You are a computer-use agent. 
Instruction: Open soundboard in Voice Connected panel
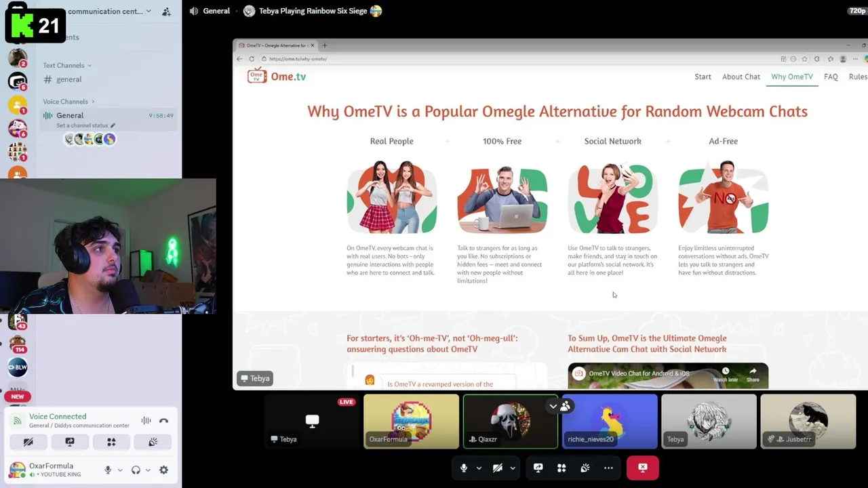coord(153,442)
